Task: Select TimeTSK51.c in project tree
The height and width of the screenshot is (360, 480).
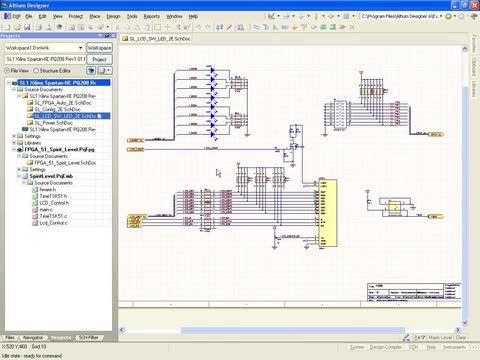Action: coord(53,216)
